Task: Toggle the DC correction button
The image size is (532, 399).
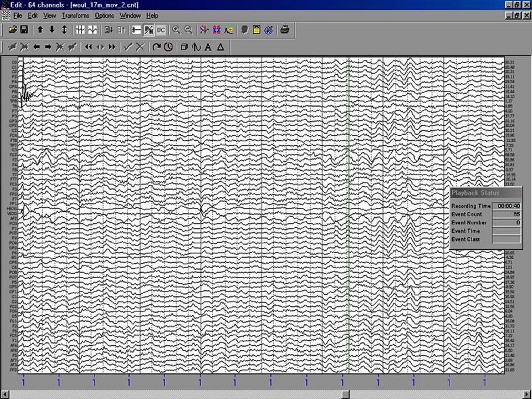Action: coord(161,30)
